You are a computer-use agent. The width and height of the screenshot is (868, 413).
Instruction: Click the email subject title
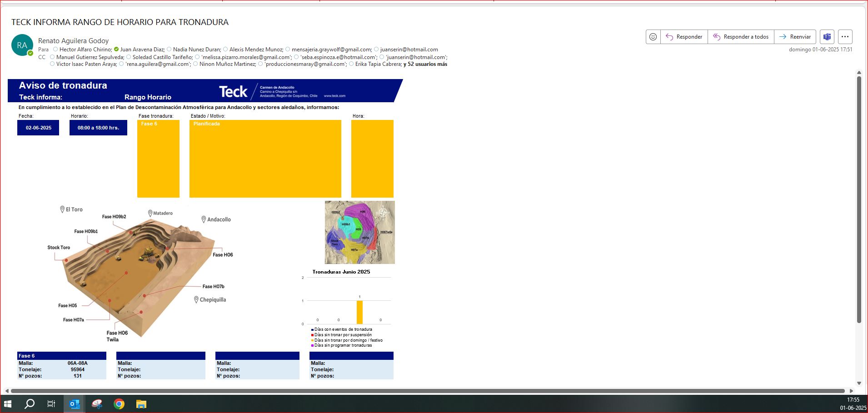coord(120,22)
